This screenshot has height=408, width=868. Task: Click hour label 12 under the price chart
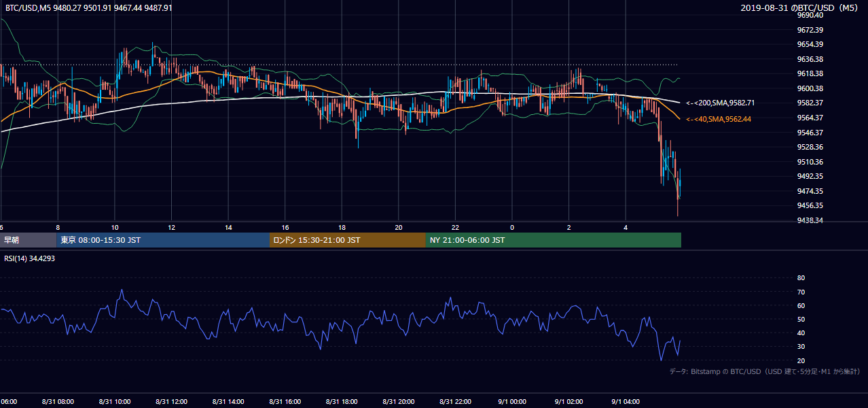point(172,227)
